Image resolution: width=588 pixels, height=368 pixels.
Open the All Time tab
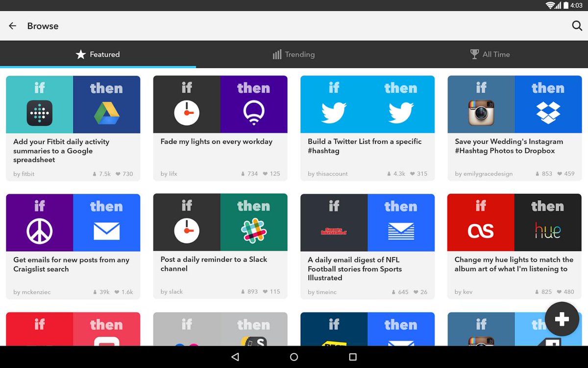[x=490, y=54]
